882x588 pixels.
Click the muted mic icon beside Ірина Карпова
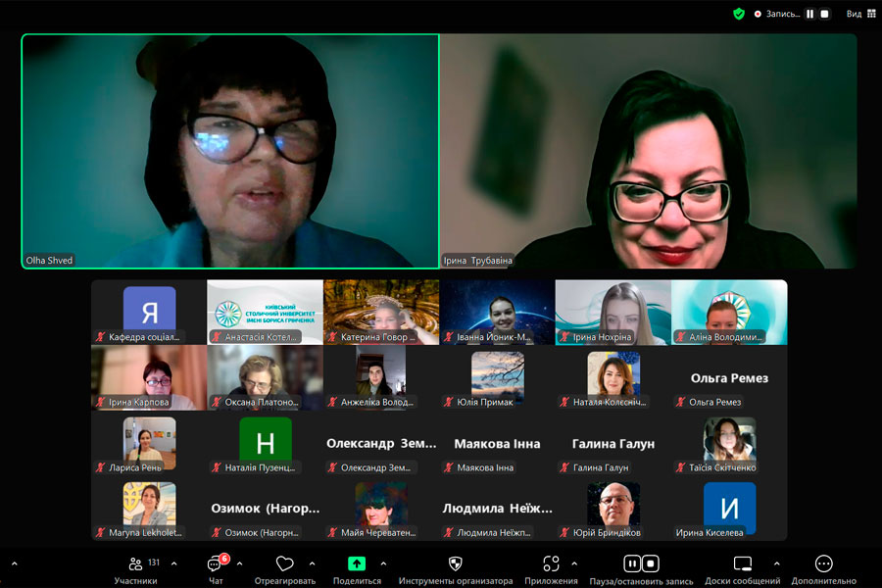(101, 402)
